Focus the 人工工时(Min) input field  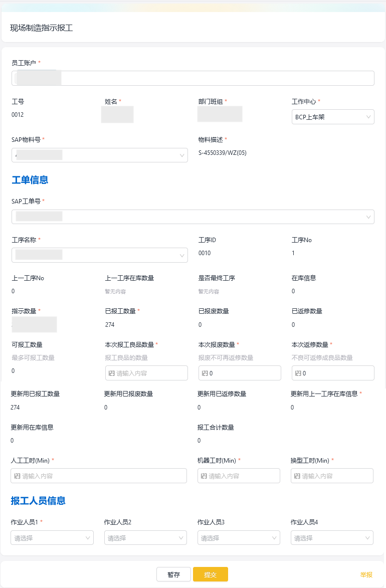[99, 476]
